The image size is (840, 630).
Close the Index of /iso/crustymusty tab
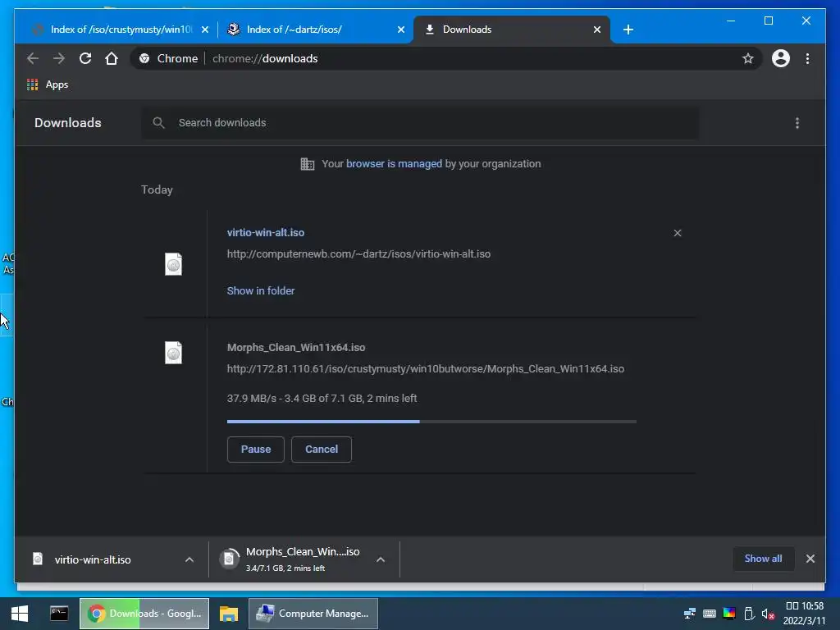(204, 30)
